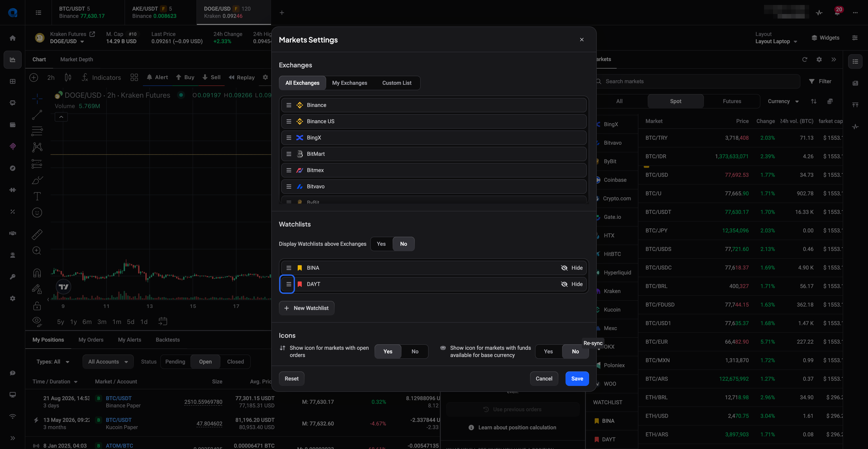Open chart layouts grid icon
This screenshot has height=449, width=868.
tap(134, 77)
